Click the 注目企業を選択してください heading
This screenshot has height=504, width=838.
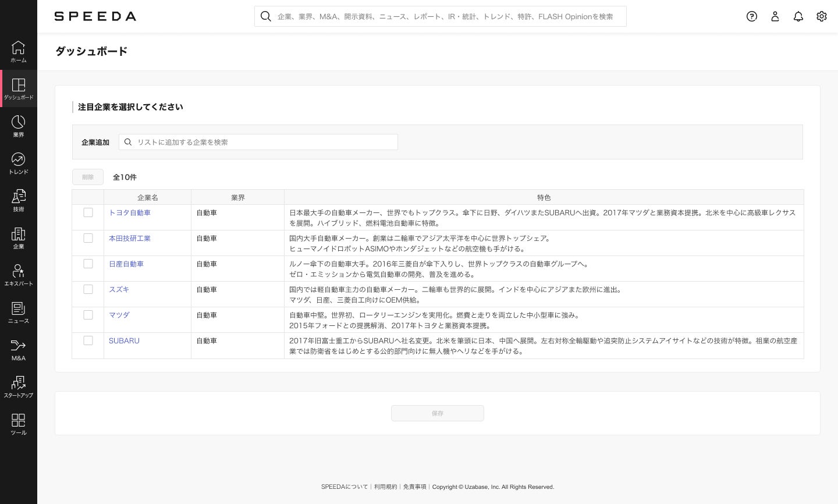click(130, 107)
